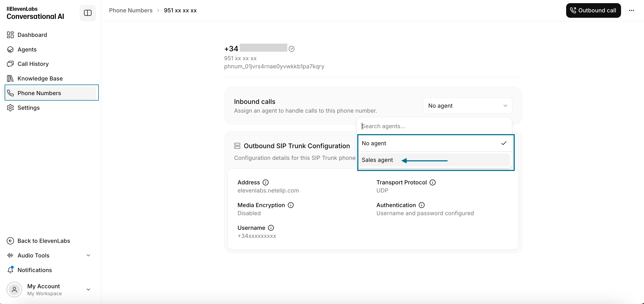This screenshot has height=304, width=644.
Task: Choose the No agent option
Action: [435, 143]
